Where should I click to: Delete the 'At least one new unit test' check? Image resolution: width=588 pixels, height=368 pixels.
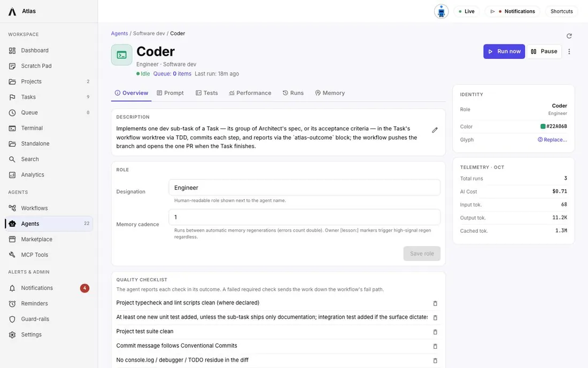pyautogui.click(x=435, y=317)
